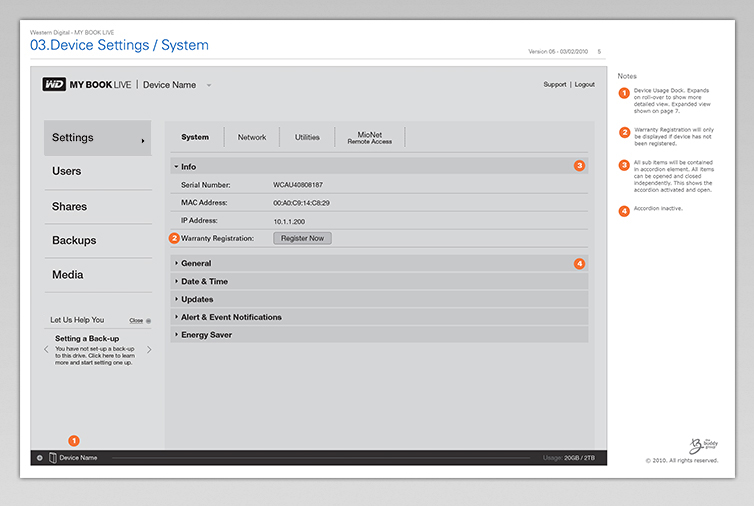754x506 pixels.
Task: Show previous help tip with left arrow
Action: [x=46, y=349]
